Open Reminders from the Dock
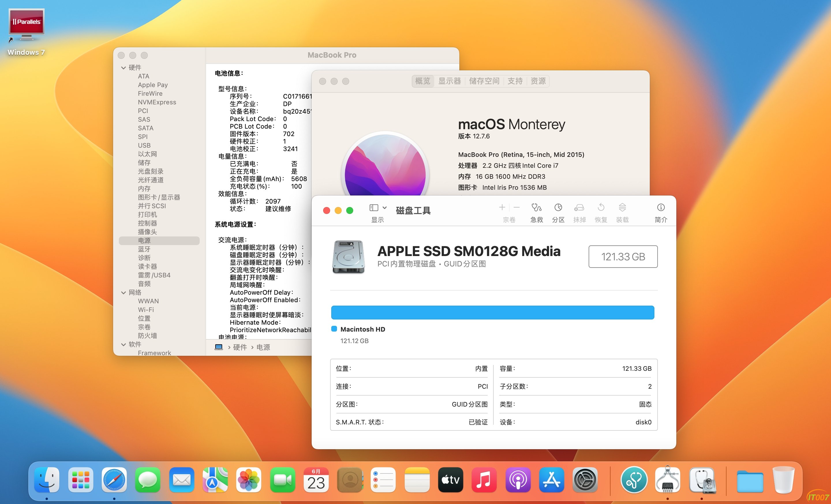831x504 pixels. click(x=383, y=480)
